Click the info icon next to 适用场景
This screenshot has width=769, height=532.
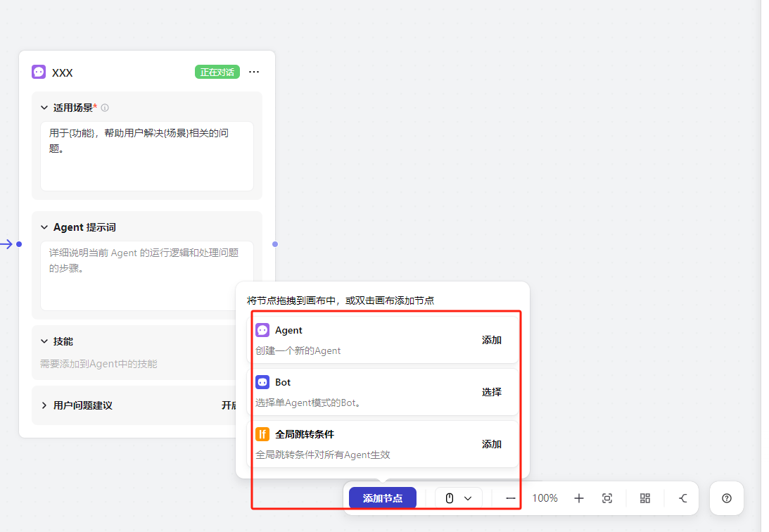coord(105,108)
